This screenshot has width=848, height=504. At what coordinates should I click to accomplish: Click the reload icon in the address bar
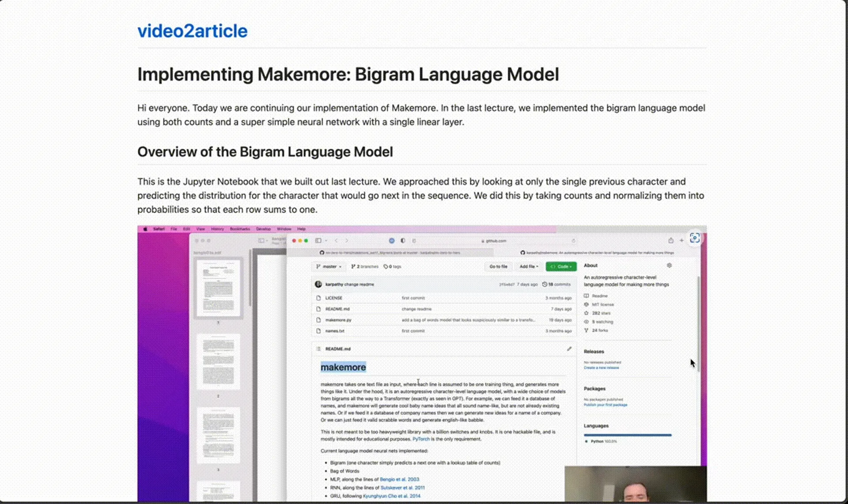coord(573,241)
